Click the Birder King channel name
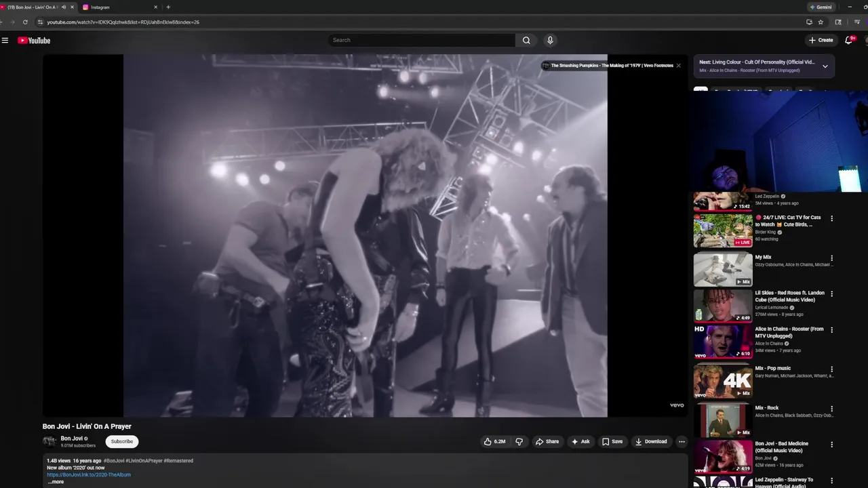This screenshot has height=488, width=868. click(x=766, y=232)
